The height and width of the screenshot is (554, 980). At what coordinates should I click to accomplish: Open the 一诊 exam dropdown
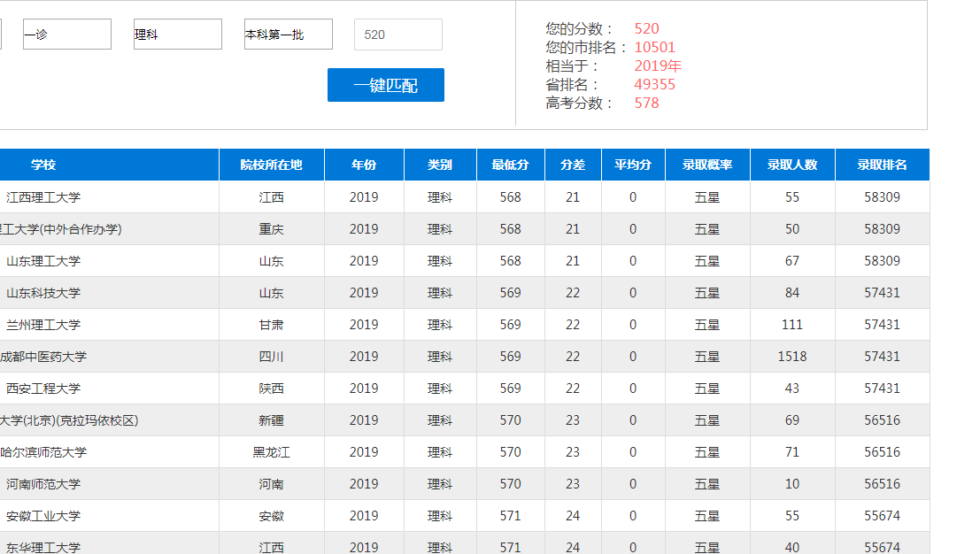pyautogui.click(x=66, y=35)
